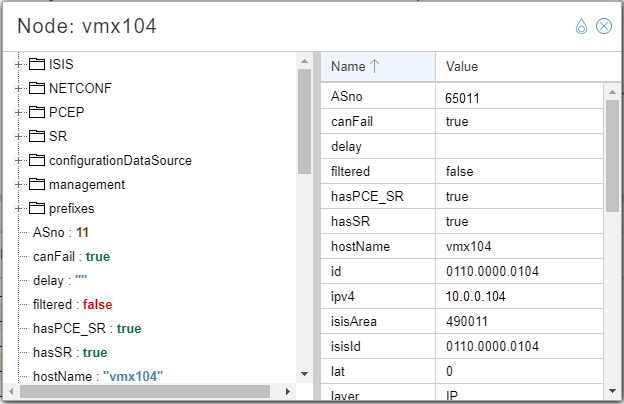Click the management folder icon
Image resolution: width=624 pixels, height=404 pixels.
pyautogui.click(x=37, y=184)
